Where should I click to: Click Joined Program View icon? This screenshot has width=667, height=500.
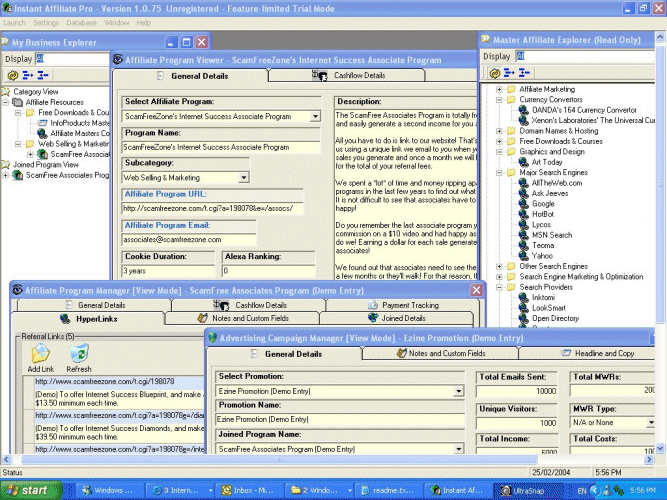[x=6, y=165]
